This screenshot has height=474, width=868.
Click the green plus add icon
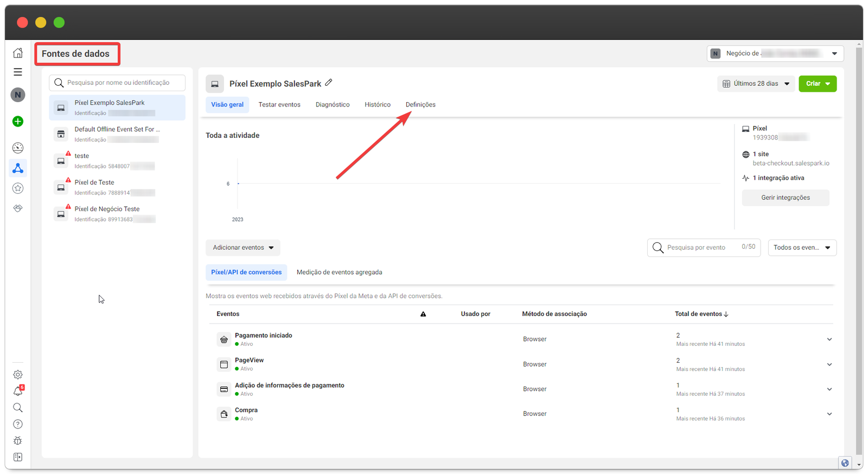(x=18, y=122)
